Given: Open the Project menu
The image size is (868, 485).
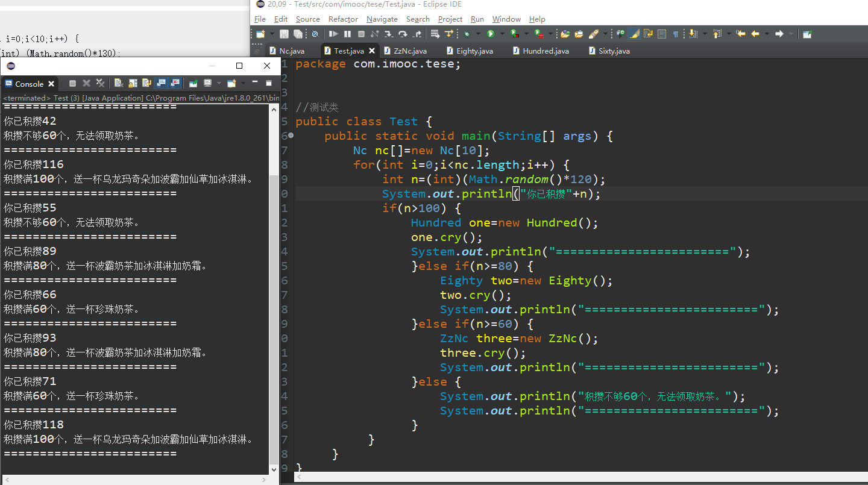Looking at the screenshot, I should (450, 19).
